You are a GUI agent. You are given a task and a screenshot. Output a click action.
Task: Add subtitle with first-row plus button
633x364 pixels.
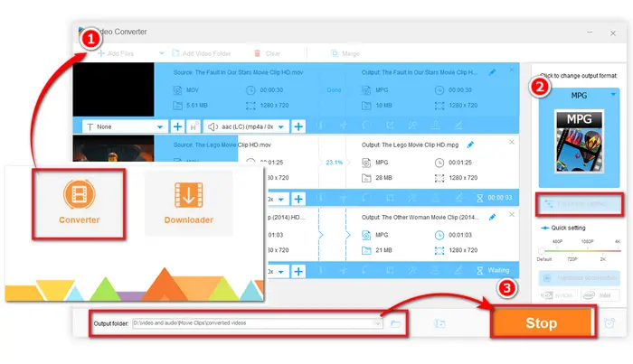[x=177, y=126]
